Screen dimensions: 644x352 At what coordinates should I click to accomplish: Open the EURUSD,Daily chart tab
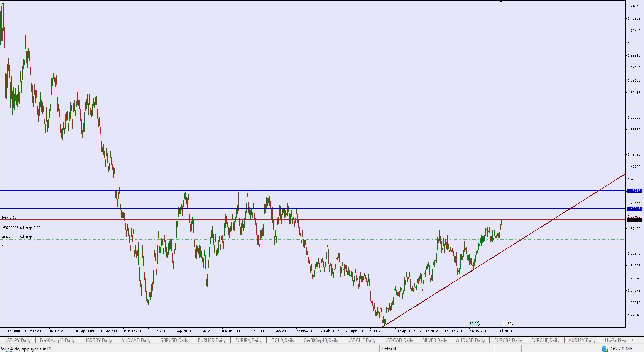click(x=211, y=340)
